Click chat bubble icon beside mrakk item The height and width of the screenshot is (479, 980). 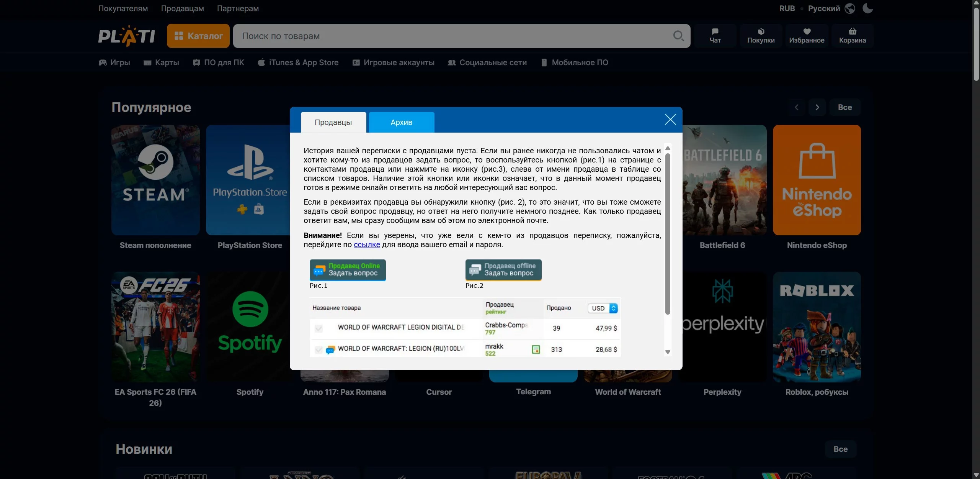pos(330,349)
